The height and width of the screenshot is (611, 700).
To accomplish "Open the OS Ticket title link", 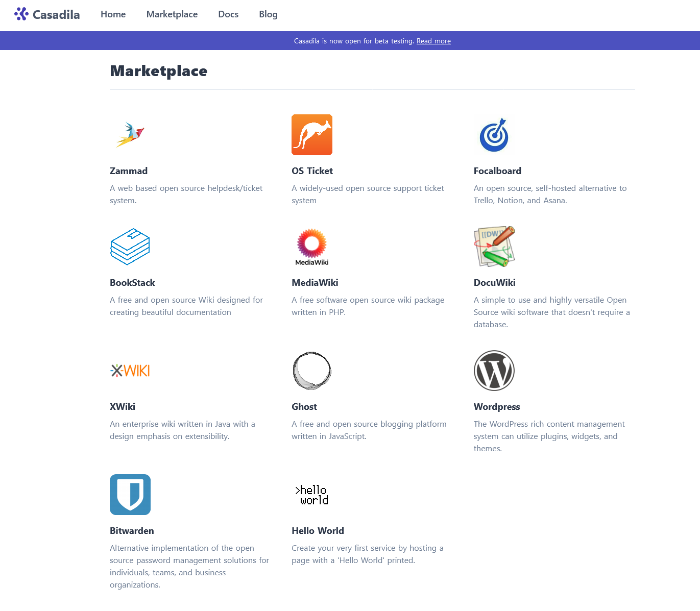I will [312, 171].
